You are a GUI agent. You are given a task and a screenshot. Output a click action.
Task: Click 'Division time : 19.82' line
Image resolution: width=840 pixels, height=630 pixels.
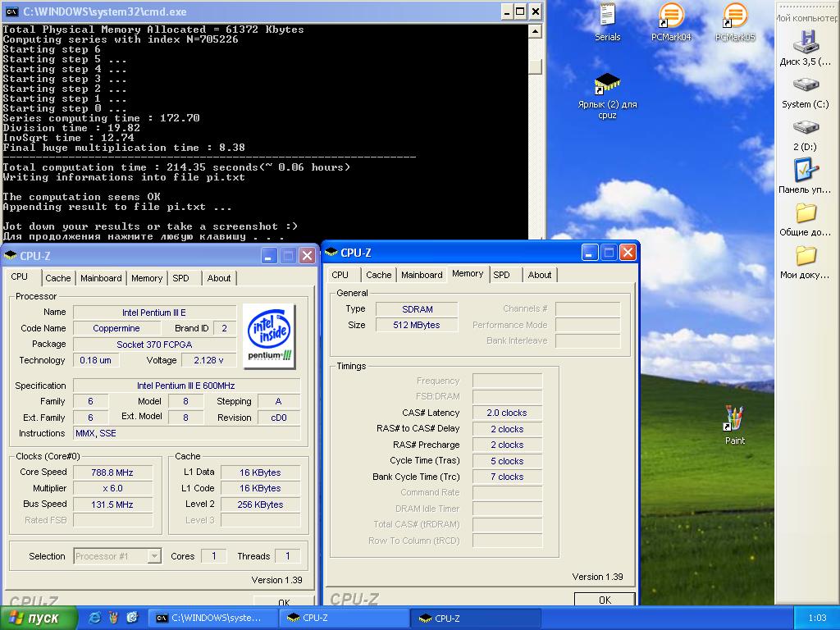(71, 127)
